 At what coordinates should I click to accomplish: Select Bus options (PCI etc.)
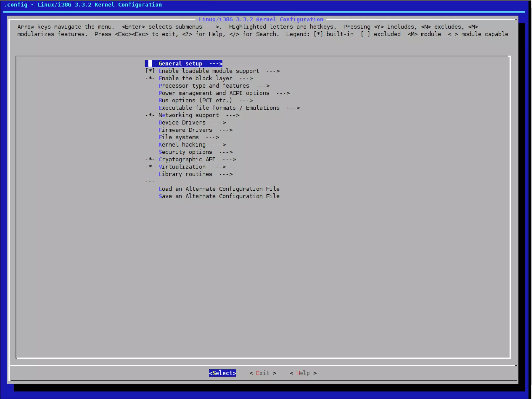pos(205,100)
